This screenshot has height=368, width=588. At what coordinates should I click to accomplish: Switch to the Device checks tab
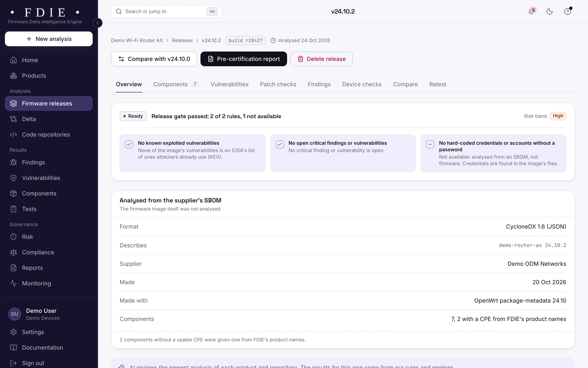coord(362,84)
